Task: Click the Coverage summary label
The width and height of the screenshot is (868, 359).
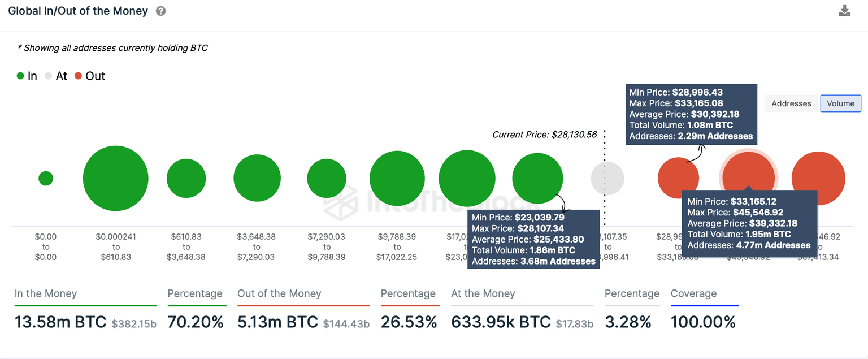Action: tap(693, 293)
